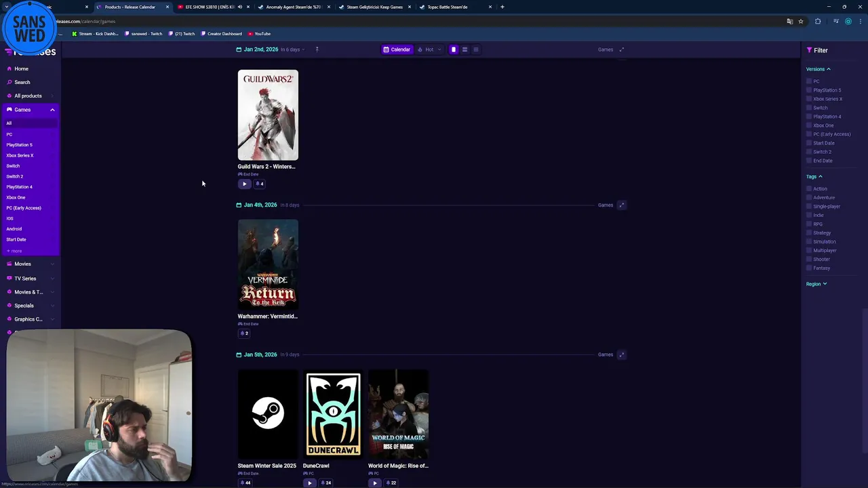Open the Stream - Kick Dashboard bookmark
Screen dimensions: 868x488
pyautogui.click(x=95, y=34)
